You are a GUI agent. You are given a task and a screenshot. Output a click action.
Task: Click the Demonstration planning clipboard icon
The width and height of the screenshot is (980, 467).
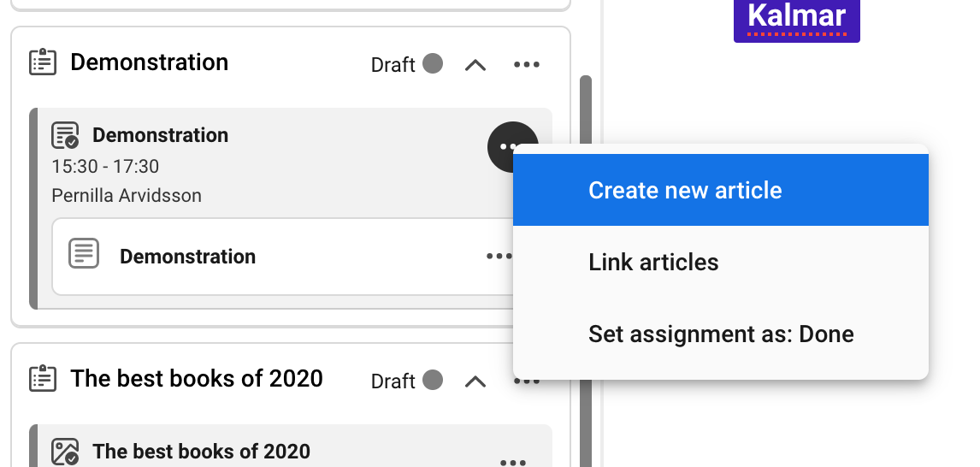(43, 62)
